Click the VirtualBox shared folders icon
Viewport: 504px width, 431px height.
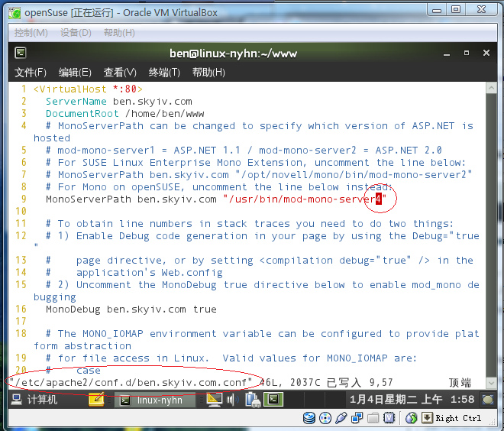point(373,418)
